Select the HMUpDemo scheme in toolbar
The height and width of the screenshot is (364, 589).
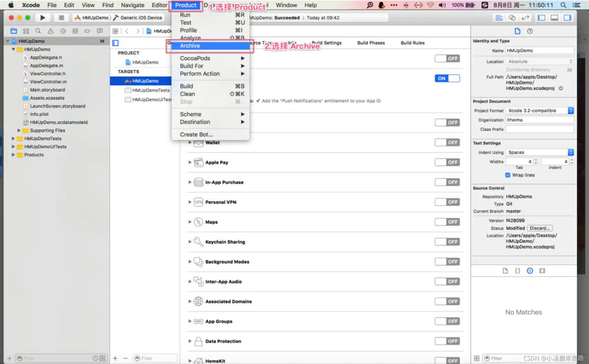(x=91, y=18)
